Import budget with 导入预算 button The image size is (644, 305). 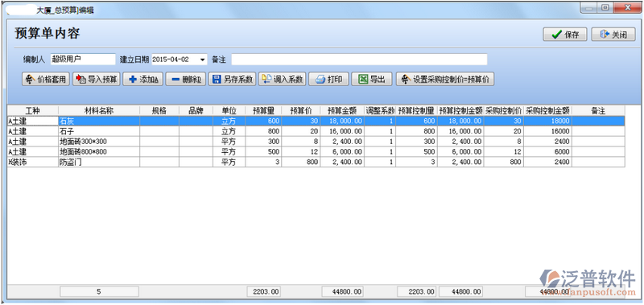click(97, 79)
